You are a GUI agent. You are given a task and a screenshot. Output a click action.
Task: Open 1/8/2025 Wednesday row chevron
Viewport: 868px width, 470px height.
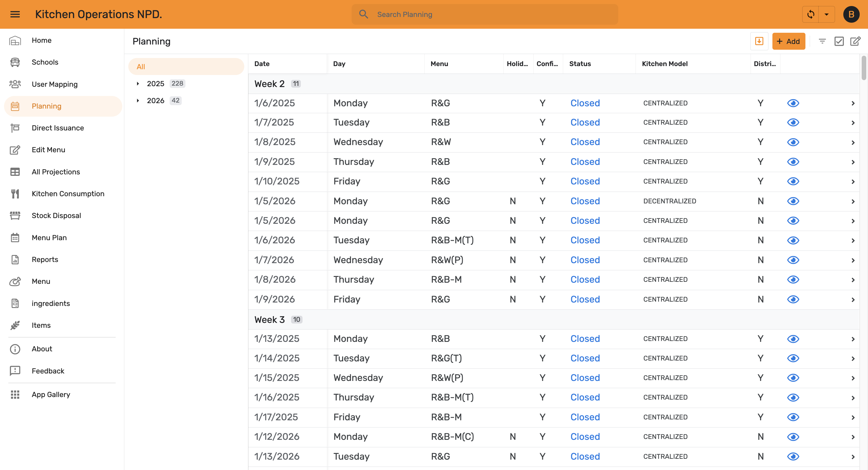point(853,142)
